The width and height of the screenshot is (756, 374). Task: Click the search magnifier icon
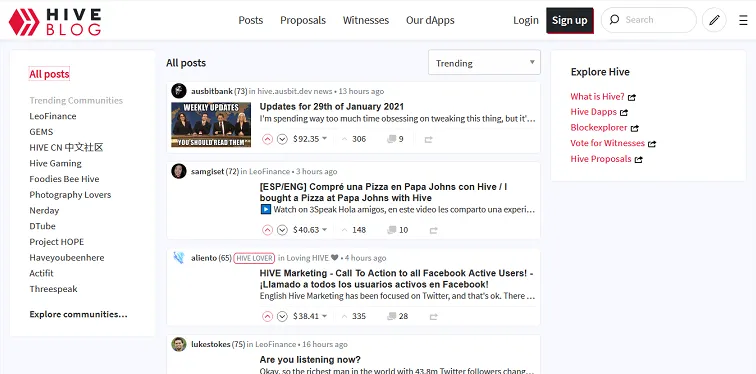tap(614, 20)
